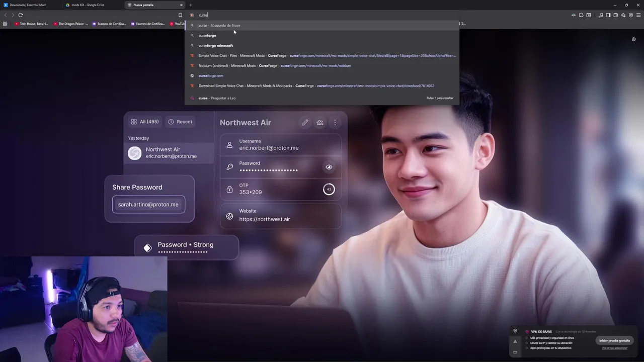This screenshot has height=362, width=644.
Task: Select suggestion 'curse - Búsqueda de Brave'
Action: (322, 25)
